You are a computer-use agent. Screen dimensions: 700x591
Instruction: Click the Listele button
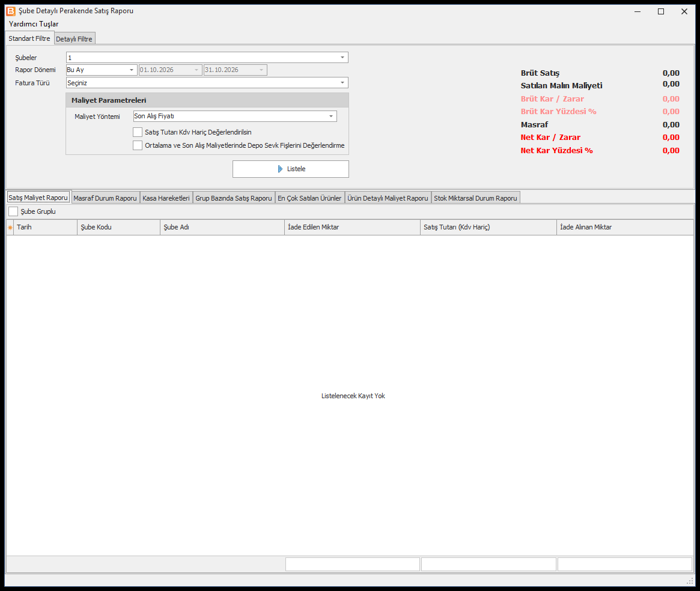(291, 169)
